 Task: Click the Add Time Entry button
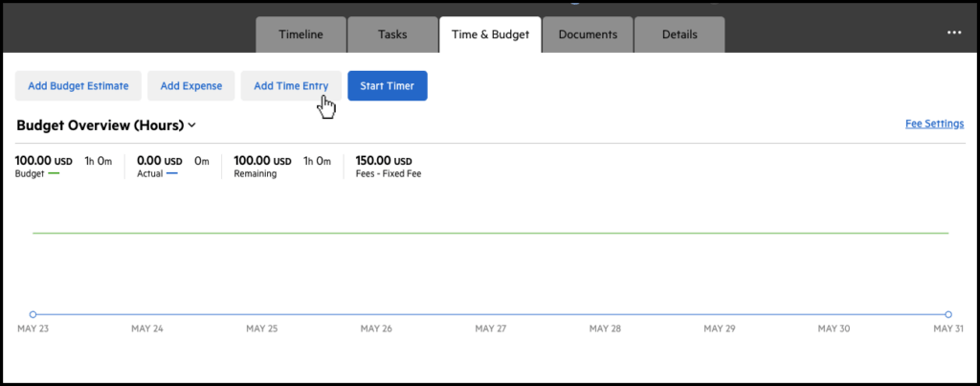(x=291, y=85)
